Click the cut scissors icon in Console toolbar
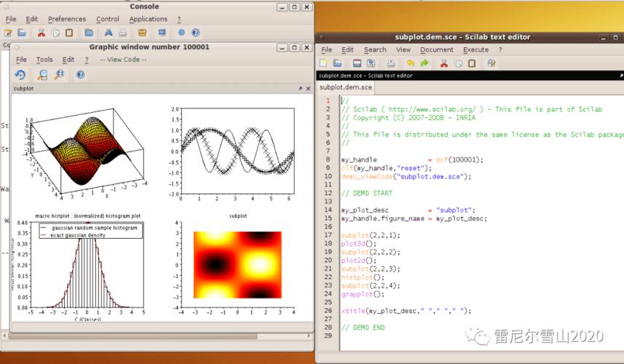Screen dimensions: 624x364 click(41, 33)
